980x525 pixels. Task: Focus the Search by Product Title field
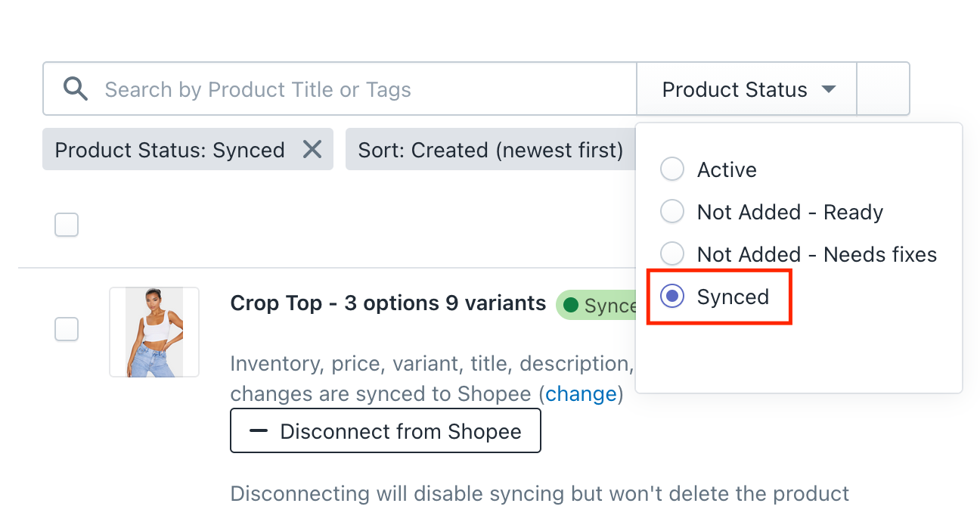point(363,89)
